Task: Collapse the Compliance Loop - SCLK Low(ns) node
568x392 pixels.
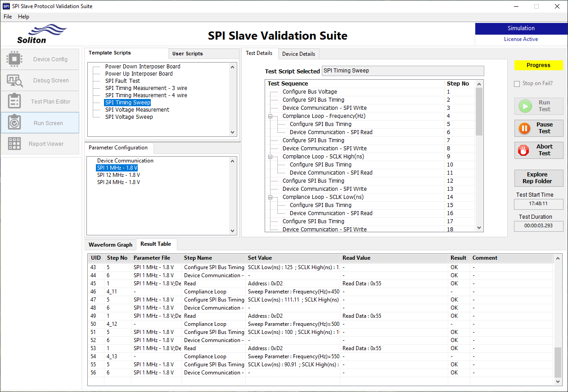Action: pos(270,197)
